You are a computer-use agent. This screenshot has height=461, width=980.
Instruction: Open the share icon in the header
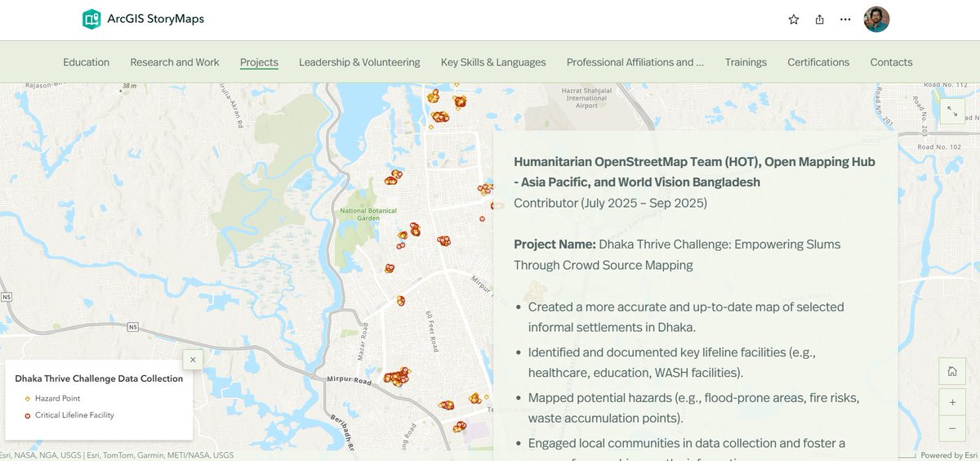point(820,20)
